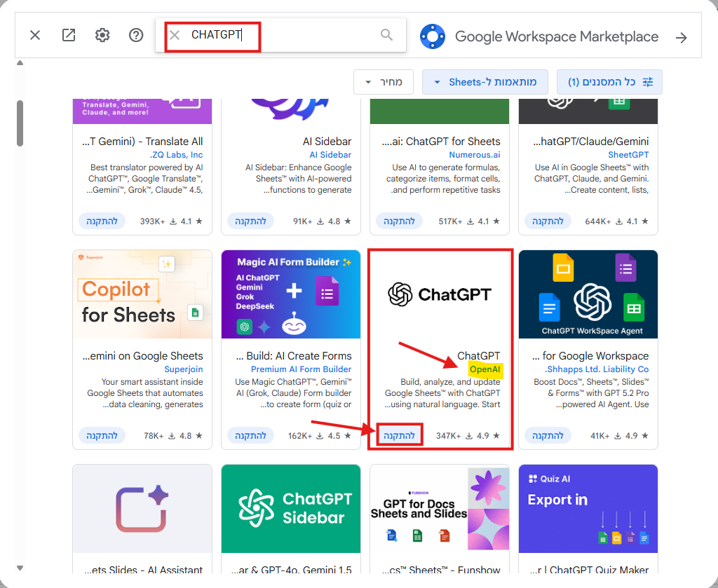718x588 pixels.
Task: Close the Marketplace dialog with X icon
Action: coord(35,35)
